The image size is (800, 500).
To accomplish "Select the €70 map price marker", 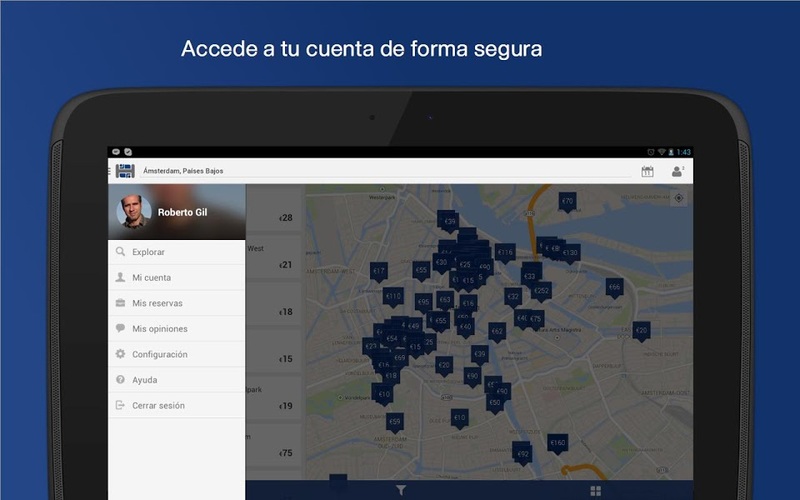I will [x=567, y=202].
